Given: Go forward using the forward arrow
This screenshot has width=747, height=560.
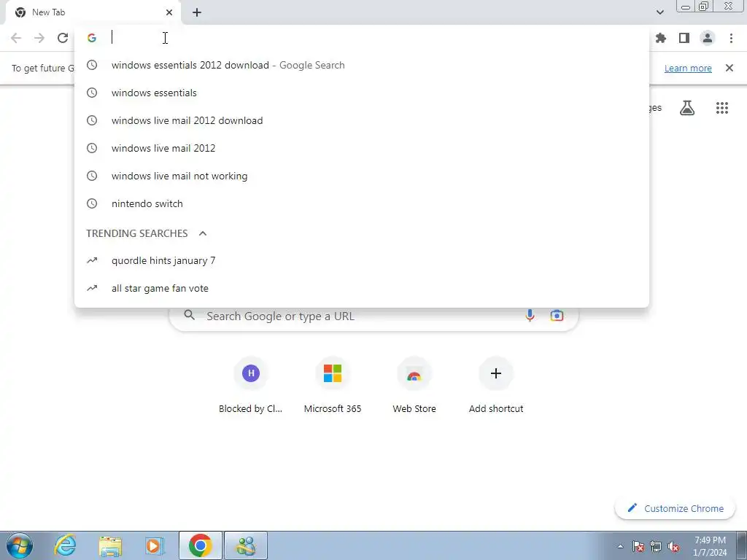Looking at the screenshot, I should click(x=39, y=38).
